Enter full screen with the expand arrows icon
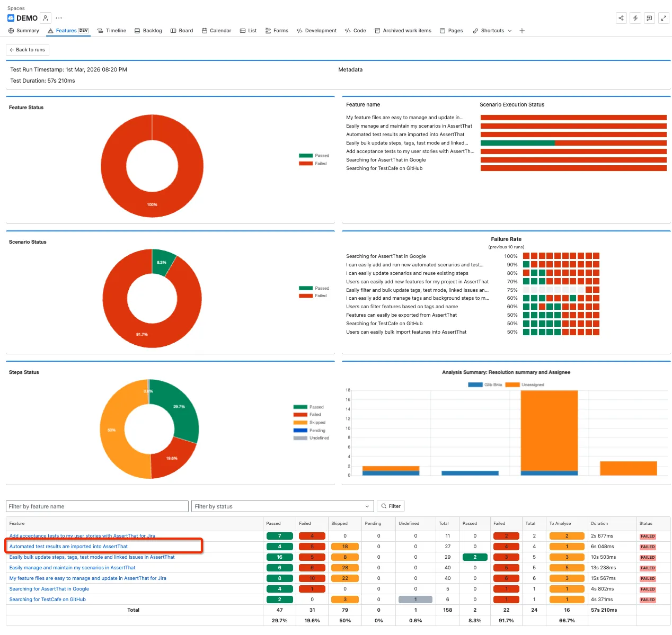 pyautogui.click(x=664, y=18)
